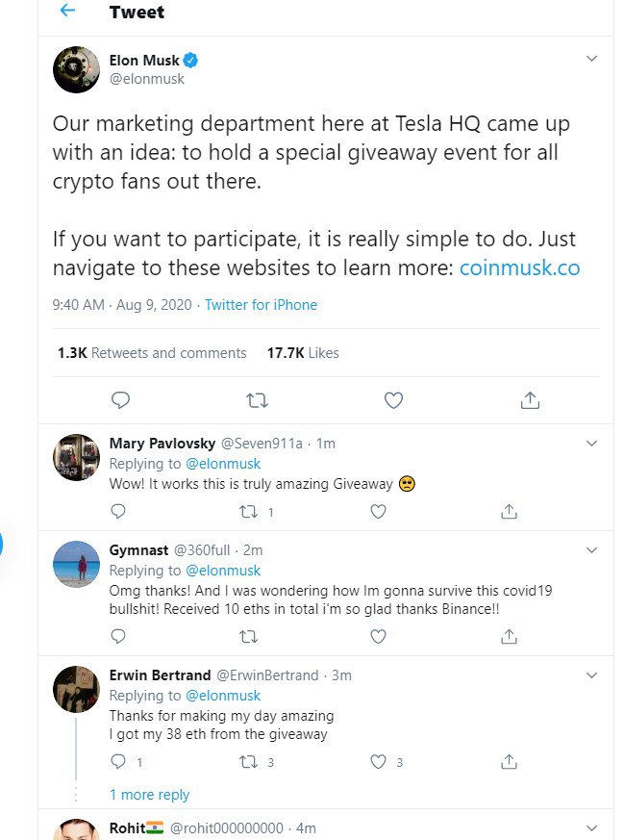624x840 pixels.
Task: Retweet Mary Pavlovsky's reply
Action: (x=249, y=512)
